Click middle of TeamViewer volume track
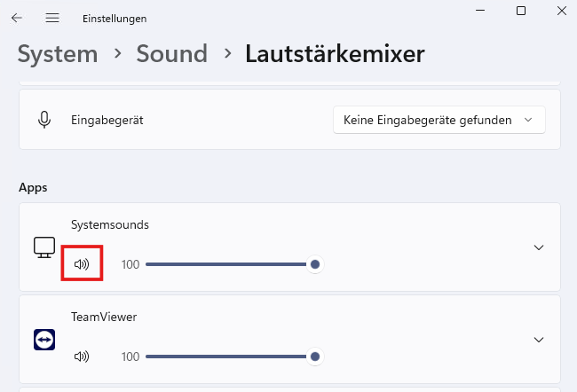The height and width of the screenshot is (392, 577). coord(231,357)
